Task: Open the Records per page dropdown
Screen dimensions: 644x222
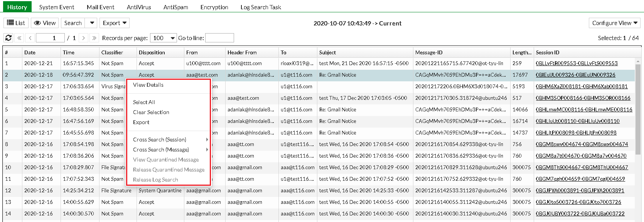Action: tap(164, 38)
